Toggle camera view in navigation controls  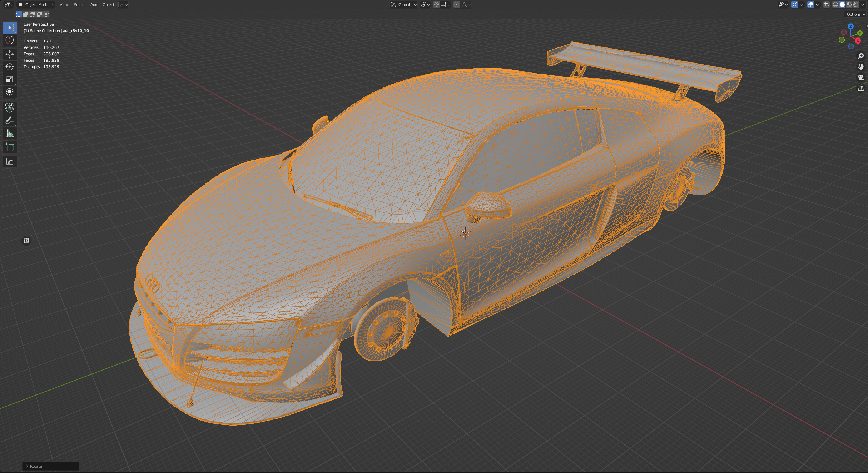point(861,77)
